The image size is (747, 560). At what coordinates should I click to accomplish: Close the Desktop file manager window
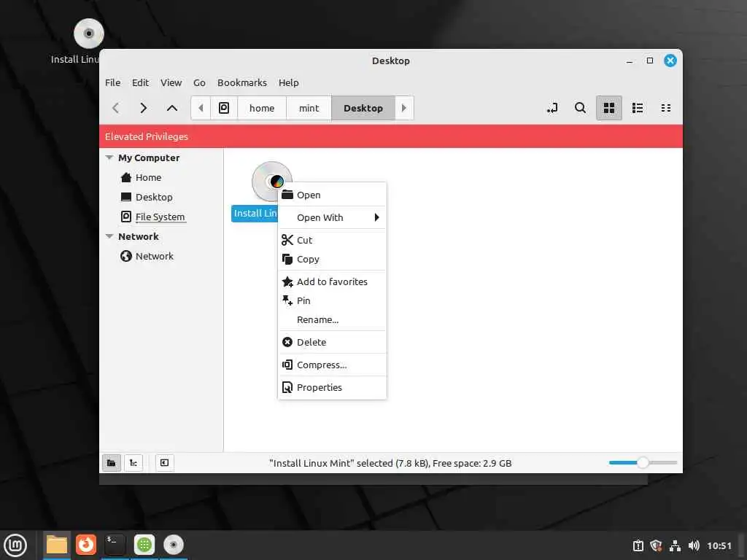pyautogui.click(x=670, y=61)
